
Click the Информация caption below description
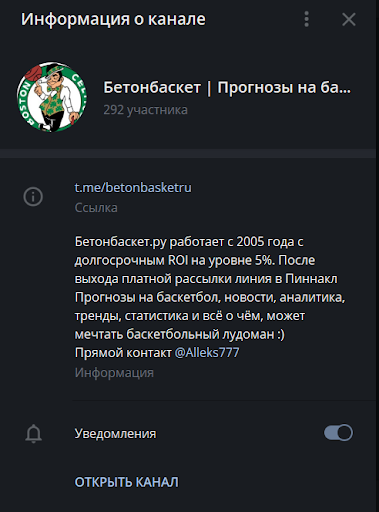[114, 373]
